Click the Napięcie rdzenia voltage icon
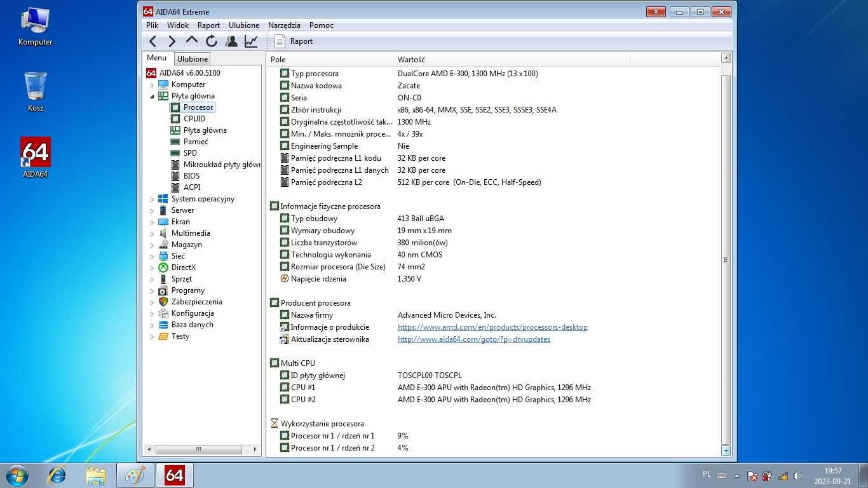The height and width of the screenshot is (488, 868). point(285,279)
